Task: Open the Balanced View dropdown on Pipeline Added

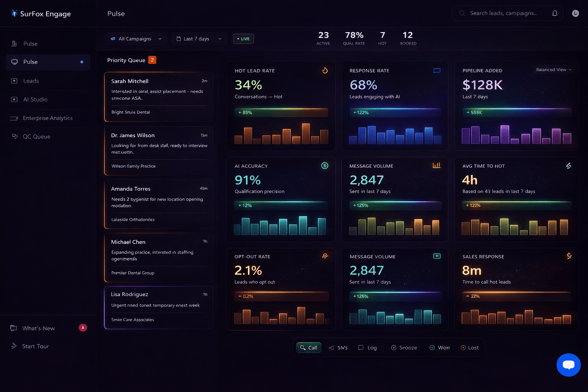Action: [x=554, y=70]
